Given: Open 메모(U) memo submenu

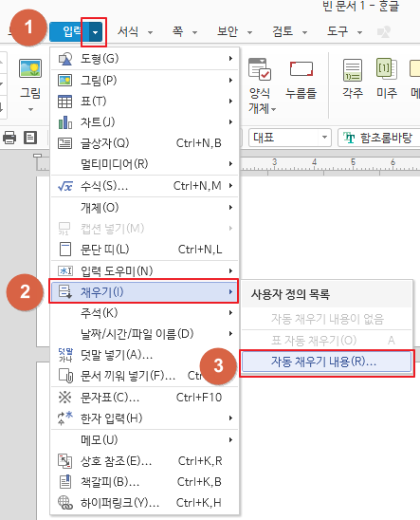Looking at the screenshot, I should [x=145, y=440].
